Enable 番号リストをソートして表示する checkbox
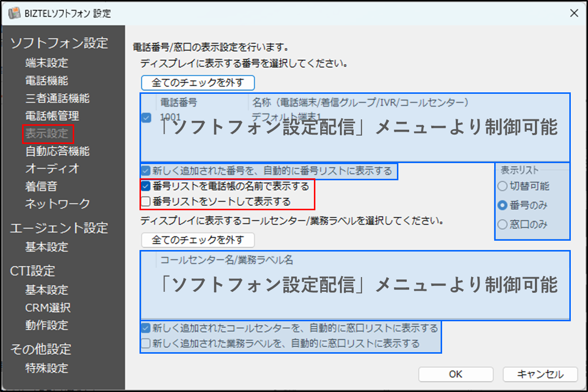The width and height of the screenshot is (588, 392). coord(146,201)
